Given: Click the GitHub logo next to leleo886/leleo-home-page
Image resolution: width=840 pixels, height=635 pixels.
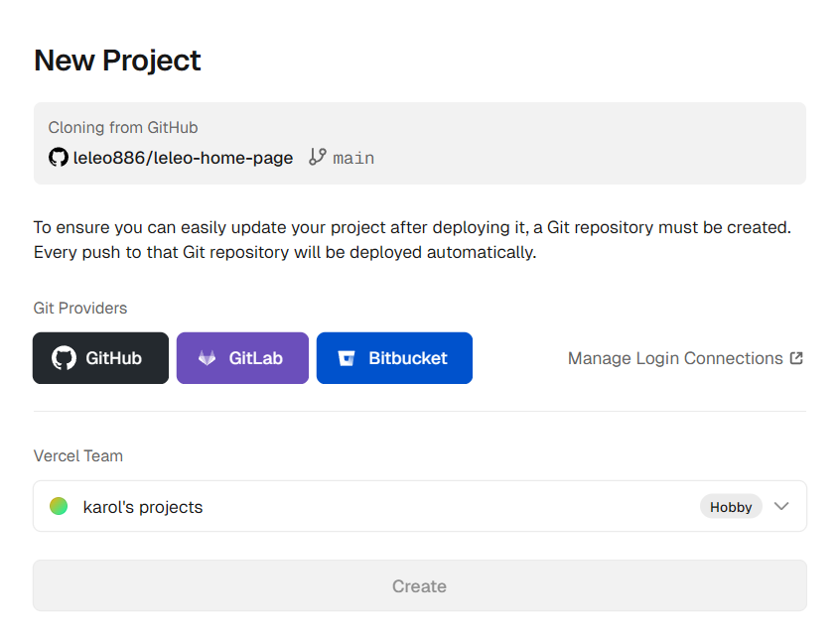Looking at the screenshot, I should 58,158.
